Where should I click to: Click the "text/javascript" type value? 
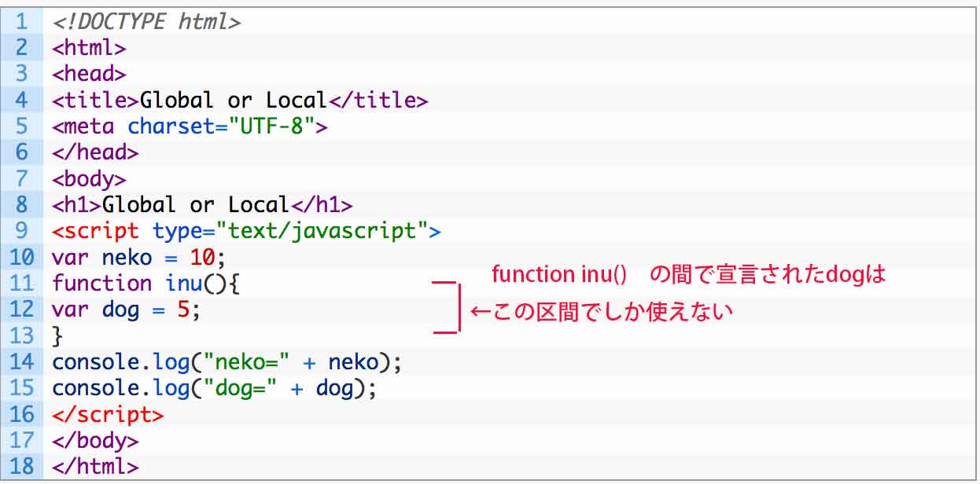322,231
